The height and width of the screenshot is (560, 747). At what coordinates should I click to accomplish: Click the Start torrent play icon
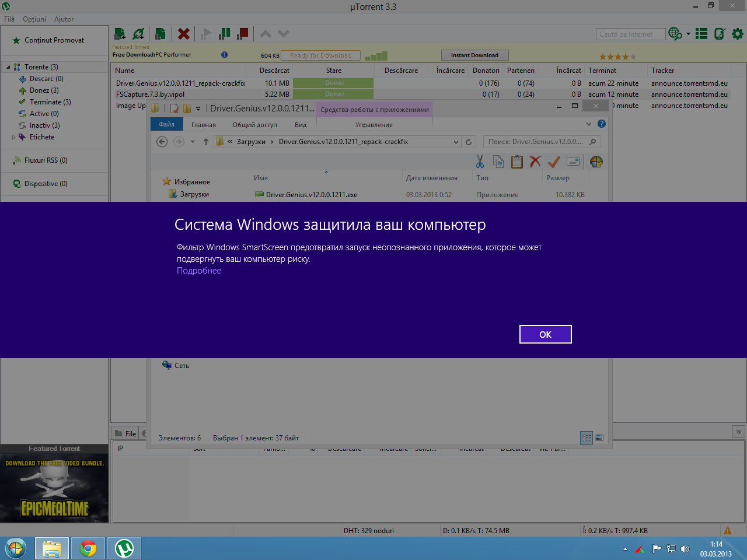click(205, 34)
